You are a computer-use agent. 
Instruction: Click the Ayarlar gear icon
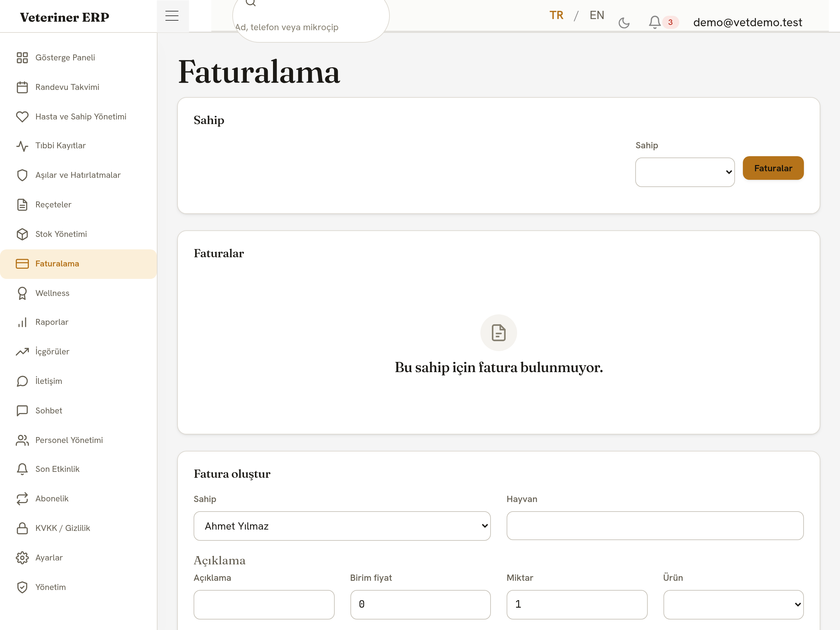pyautogui.click(x=22, y=558)
